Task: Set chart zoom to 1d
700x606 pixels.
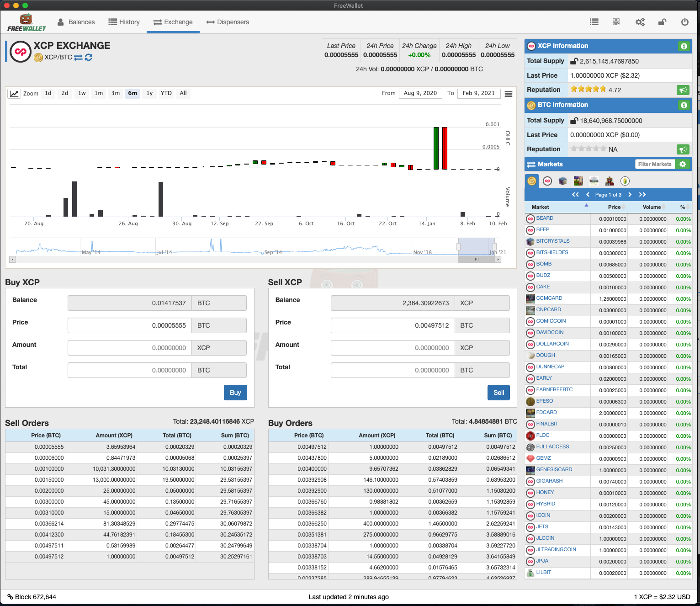Action: pos(48,93)
